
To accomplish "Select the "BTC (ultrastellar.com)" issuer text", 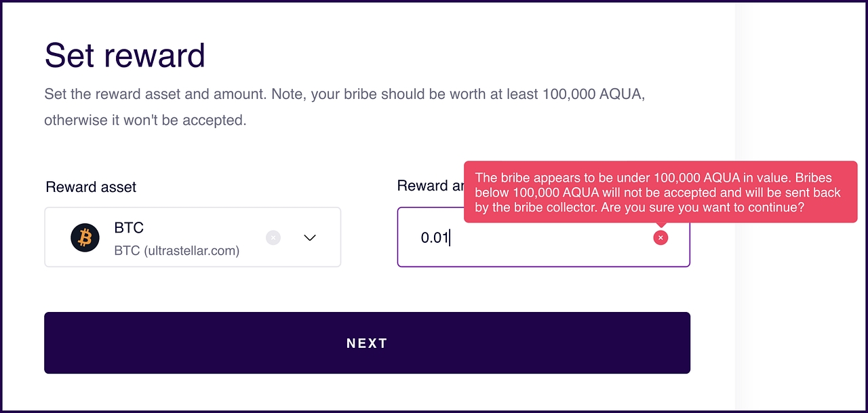I will point(176,251).
